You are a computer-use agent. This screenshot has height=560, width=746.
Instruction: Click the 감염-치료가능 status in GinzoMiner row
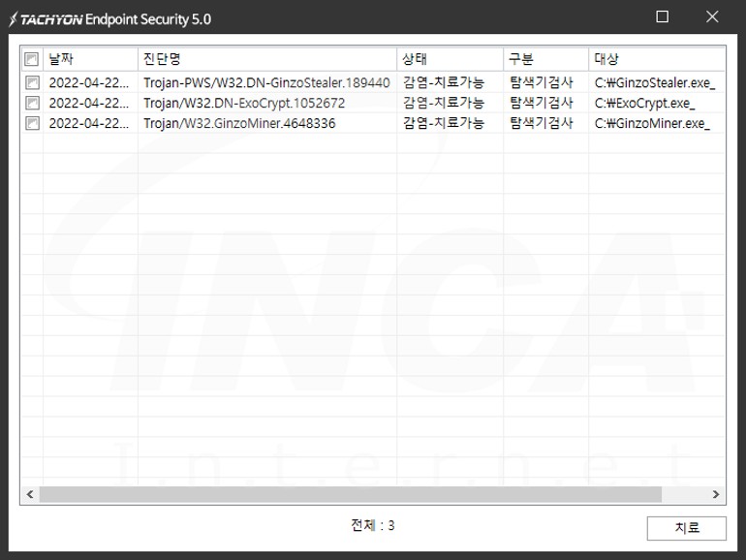click(x=444, y=123)
